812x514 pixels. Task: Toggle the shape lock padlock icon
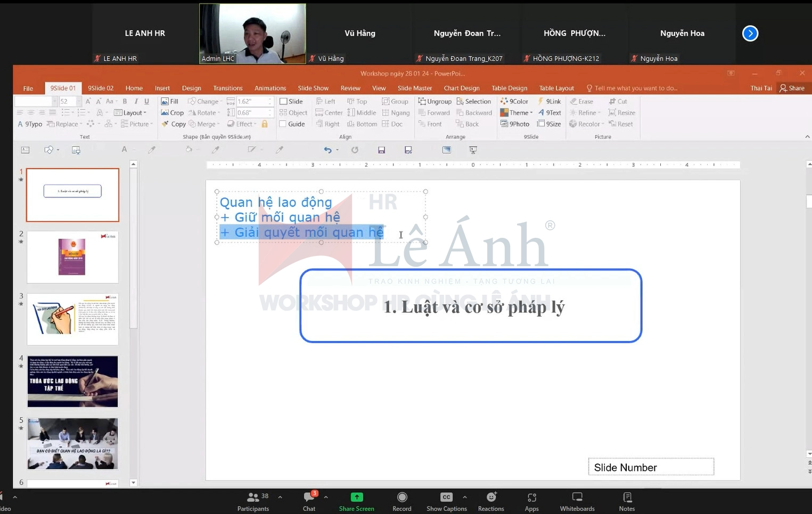[265, 124]
